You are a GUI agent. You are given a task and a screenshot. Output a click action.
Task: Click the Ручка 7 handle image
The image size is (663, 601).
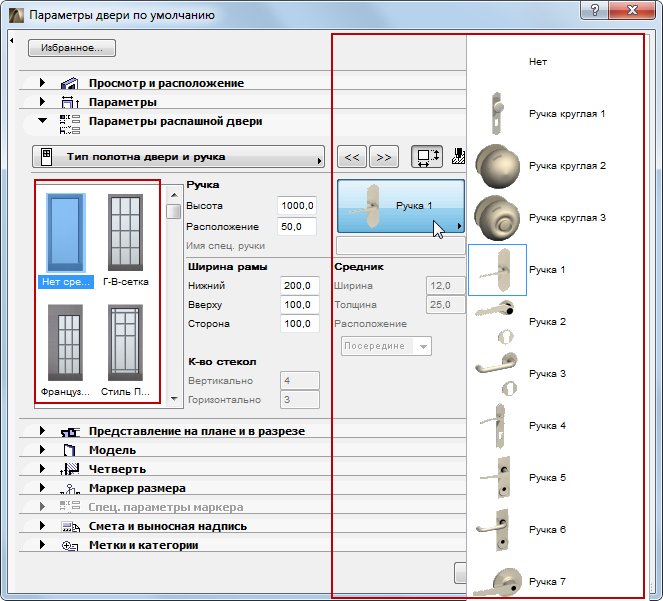(498, 582)
